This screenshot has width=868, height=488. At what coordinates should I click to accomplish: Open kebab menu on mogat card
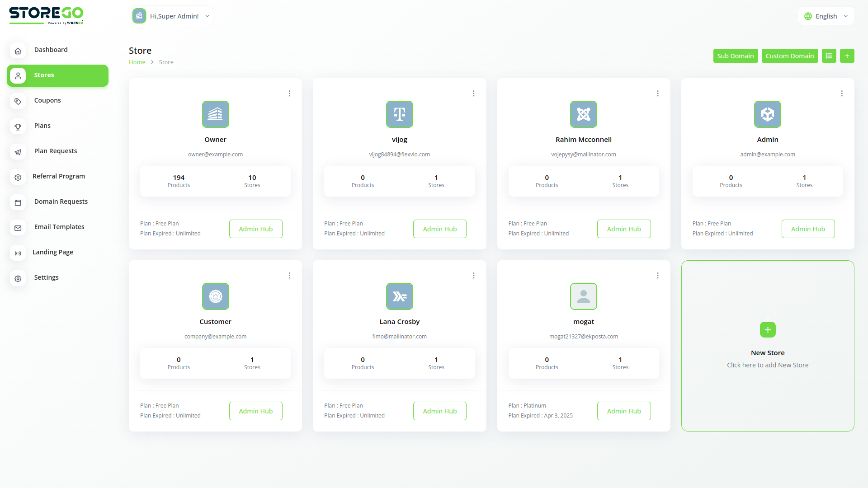click(657, 276)
